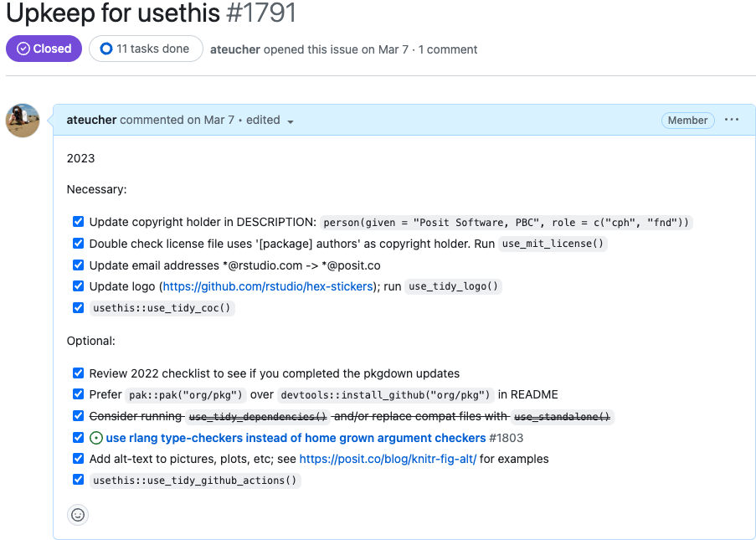Screen dimensions: 756x540
Task: Toggle the 'Review 2022 checklist' checkbox
Action: click(78, 373)
